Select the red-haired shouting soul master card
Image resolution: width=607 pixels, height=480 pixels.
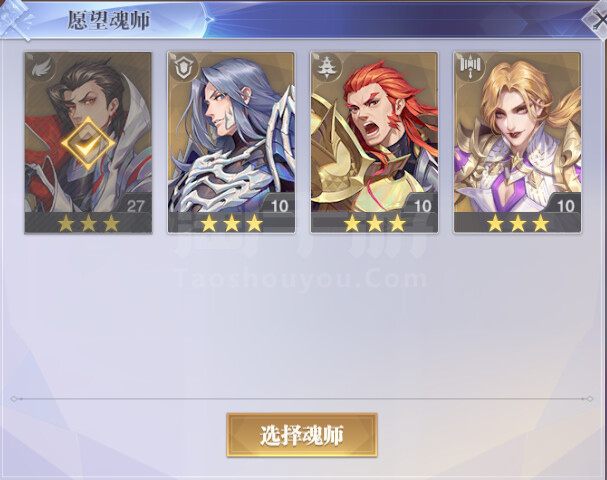(374, 143)
